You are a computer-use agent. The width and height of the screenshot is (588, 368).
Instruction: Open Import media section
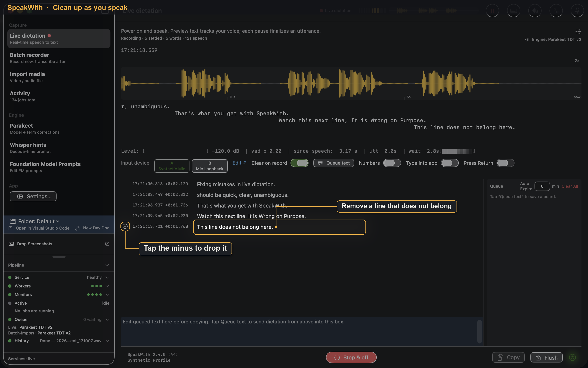point(59,77)
